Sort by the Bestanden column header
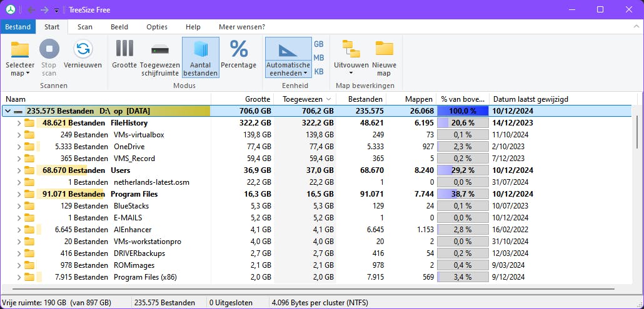The width and height of the screenshot is (644, 309). coord(361,99)
